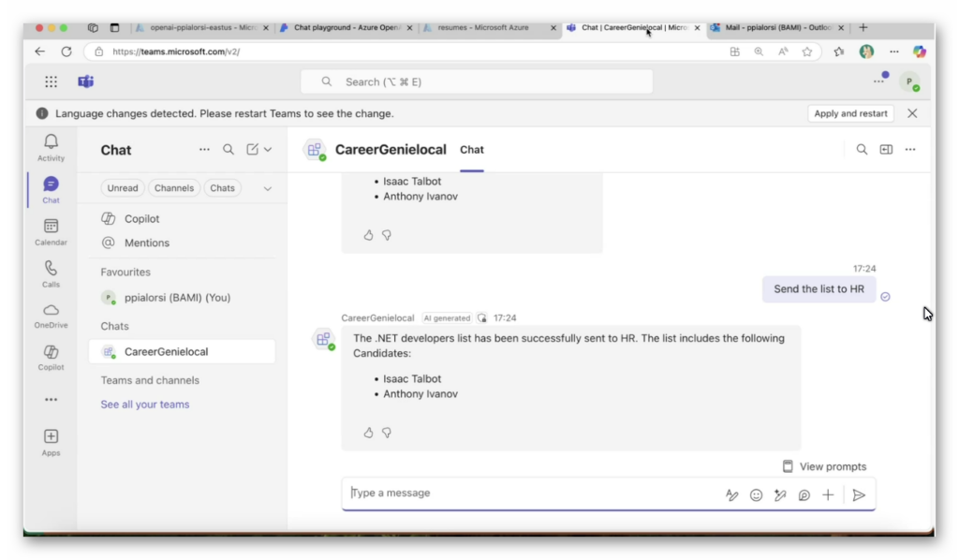This screenshot has width=959, height=560.
Task: Open the Activity feed in sidebar
Action: click(x=51, y=148)
